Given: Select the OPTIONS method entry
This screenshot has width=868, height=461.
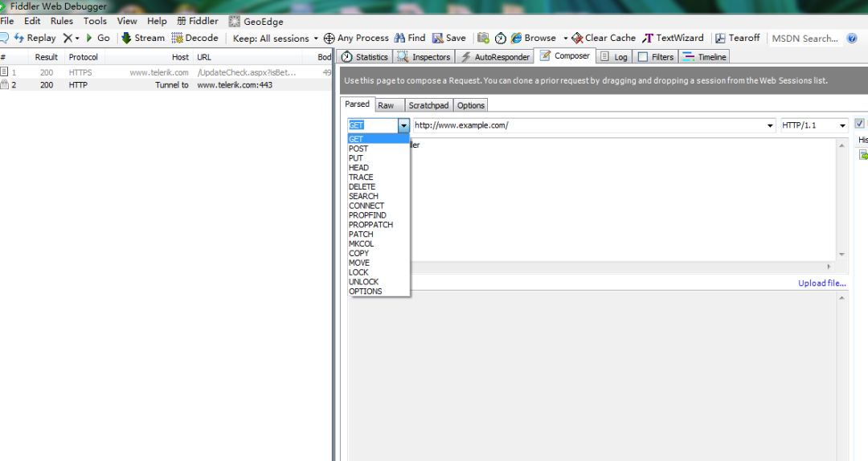Looking at the screenshot, I should coord(379,291).
